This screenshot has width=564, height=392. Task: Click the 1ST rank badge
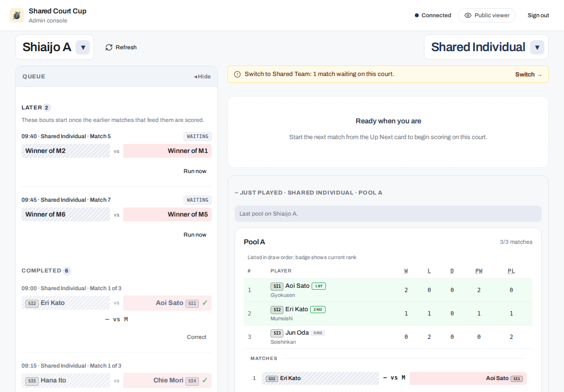(319, 286)
